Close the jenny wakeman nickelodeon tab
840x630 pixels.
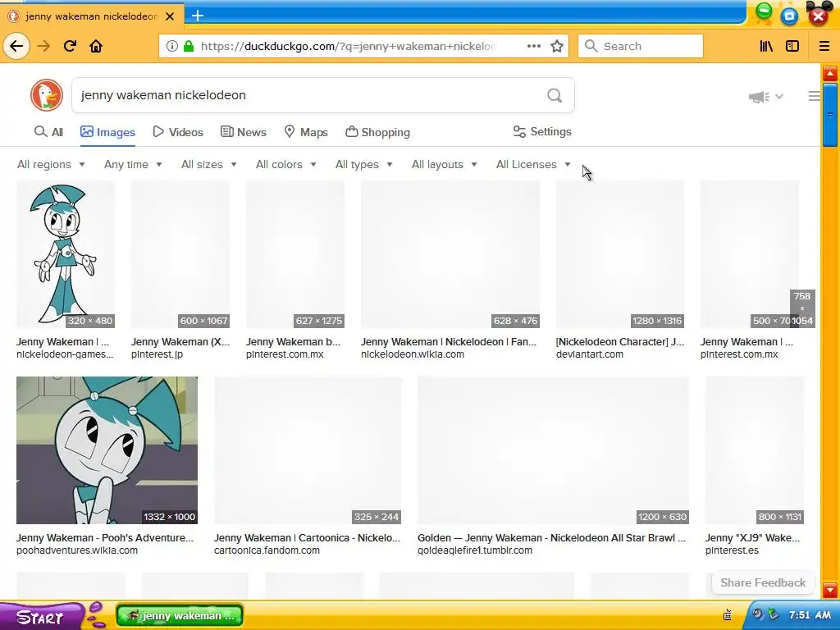point(170,16)
